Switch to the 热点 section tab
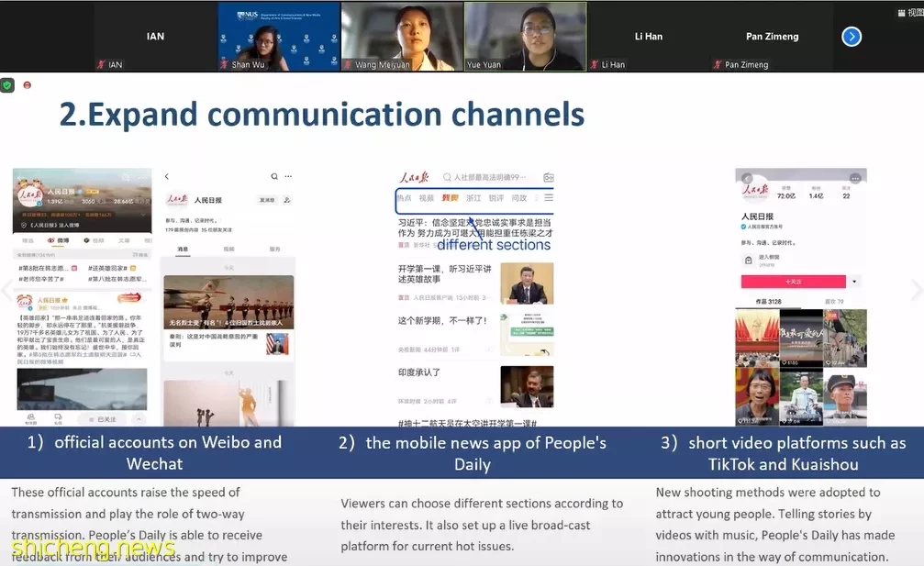Screen dimensions: 924x566 (405, 198)
